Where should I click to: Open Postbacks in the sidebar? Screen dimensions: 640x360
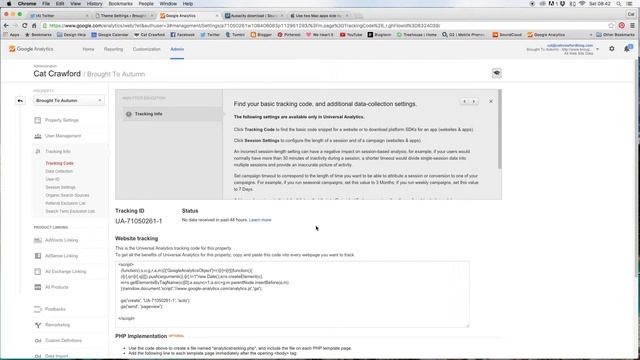(55, 309)
